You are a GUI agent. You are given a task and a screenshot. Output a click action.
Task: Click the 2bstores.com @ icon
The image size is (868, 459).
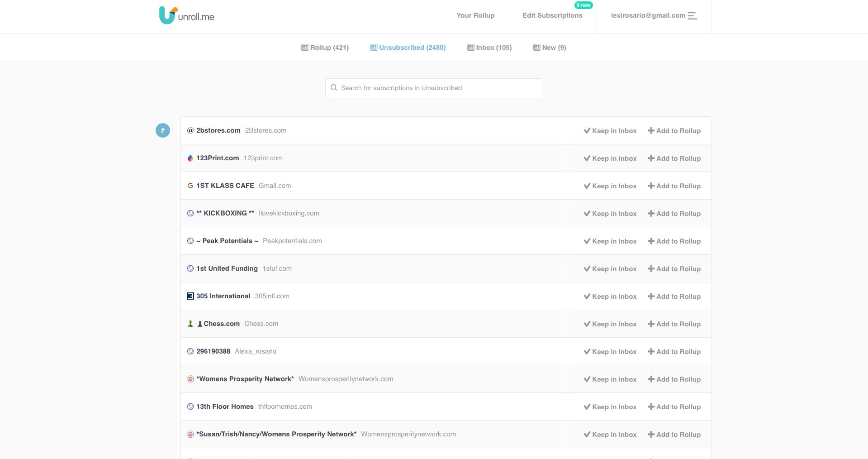click(190, 130)
